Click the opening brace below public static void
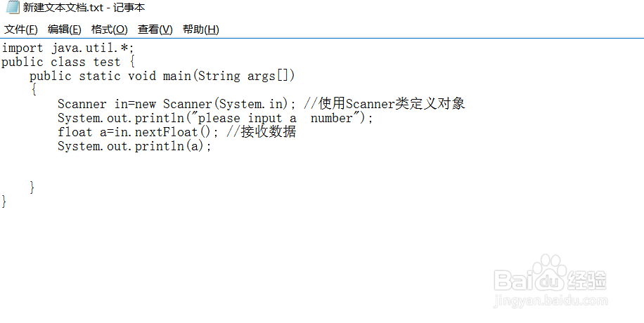Viewport: 644px width, 323px height. (33, 90)
